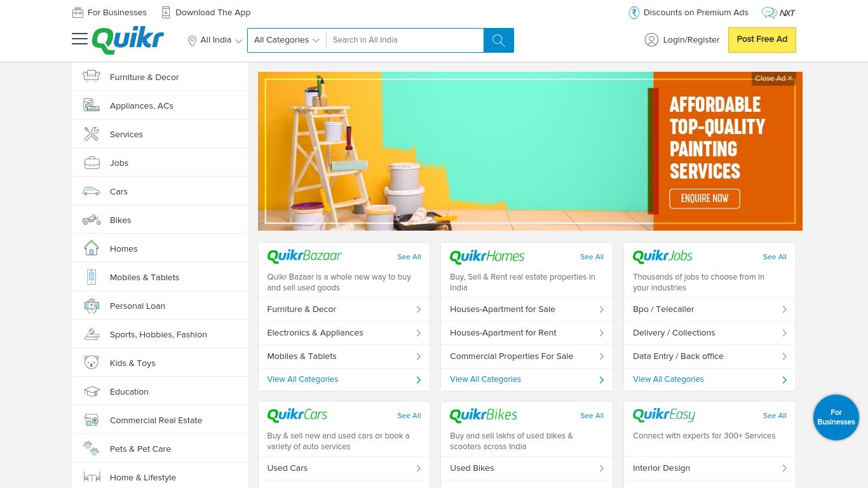
Task: Click the Cars sidebar icon
Action: (92, 191)
